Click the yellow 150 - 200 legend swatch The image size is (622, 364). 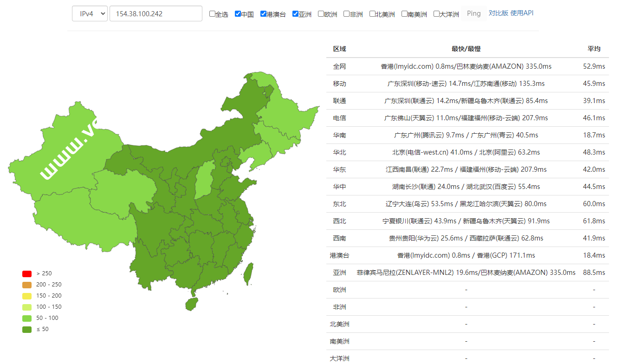[27, 296]
